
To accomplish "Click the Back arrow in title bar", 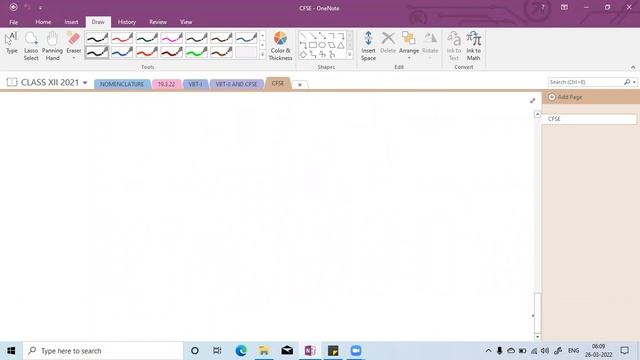I will [x=13, y=7].
